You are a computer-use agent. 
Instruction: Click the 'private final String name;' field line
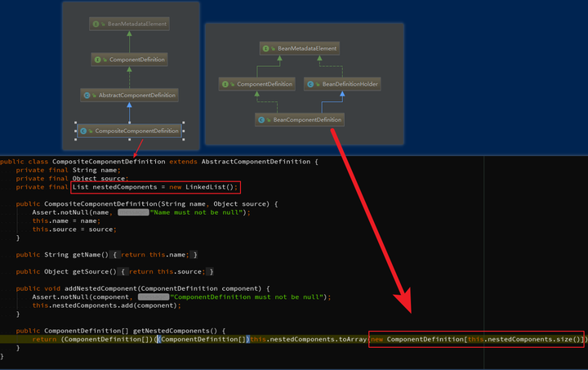(69, 170)
